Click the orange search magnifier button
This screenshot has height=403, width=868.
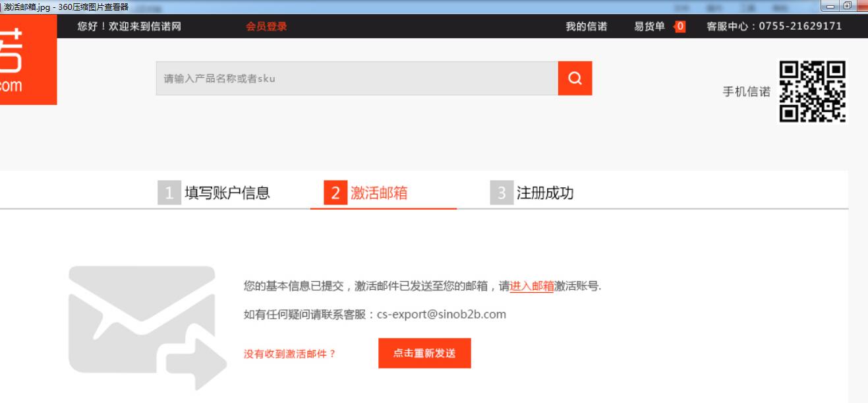tap(575, 78)
